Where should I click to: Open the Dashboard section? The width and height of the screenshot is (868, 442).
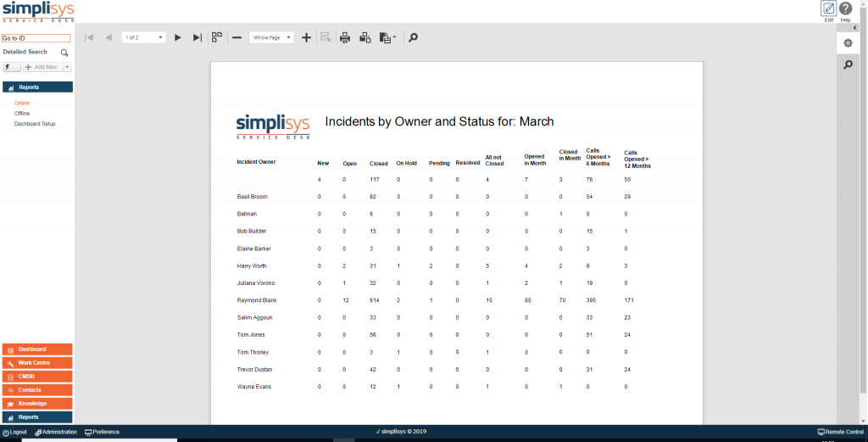coord(37,350)
